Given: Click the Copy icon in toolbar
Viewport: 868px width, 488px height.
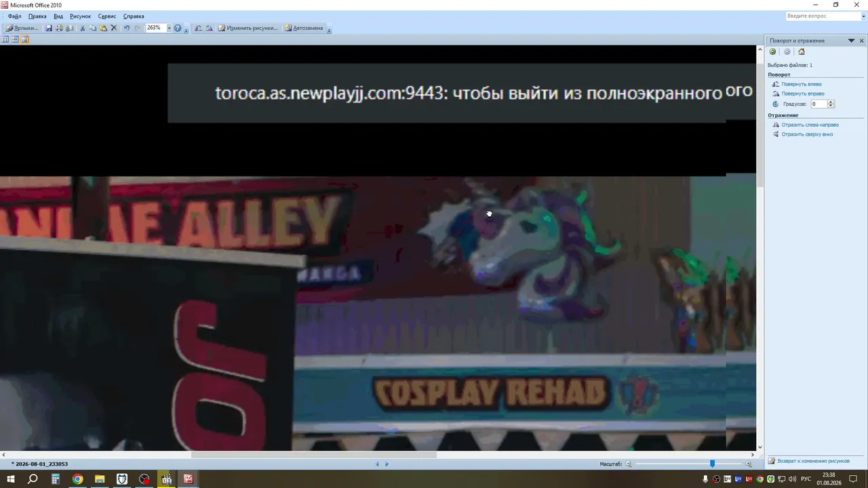Looking at the screenshot, I should [93, 28].
